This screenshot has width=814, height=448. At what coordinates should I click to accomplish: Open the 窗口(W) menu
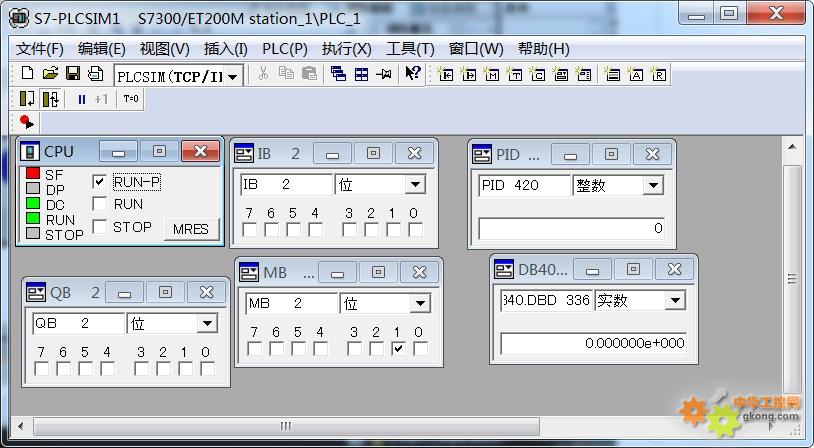(x=476, y=49)
